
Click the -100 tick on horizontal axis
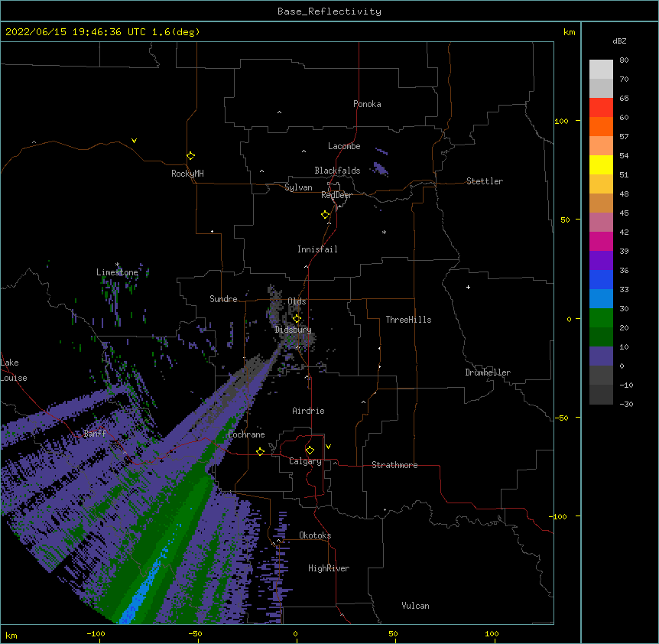click(96, 633)
